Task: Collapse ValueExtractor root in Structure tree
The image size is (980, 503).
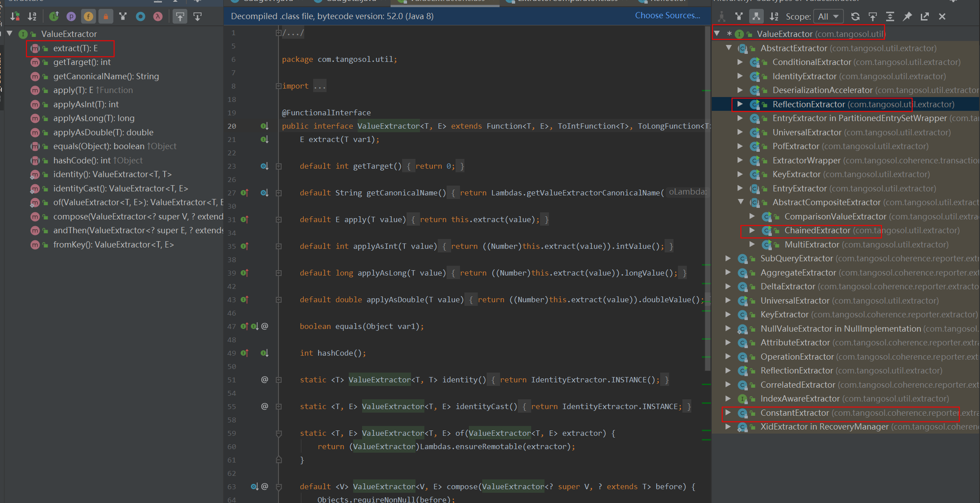Action: (x=9, y=33)
